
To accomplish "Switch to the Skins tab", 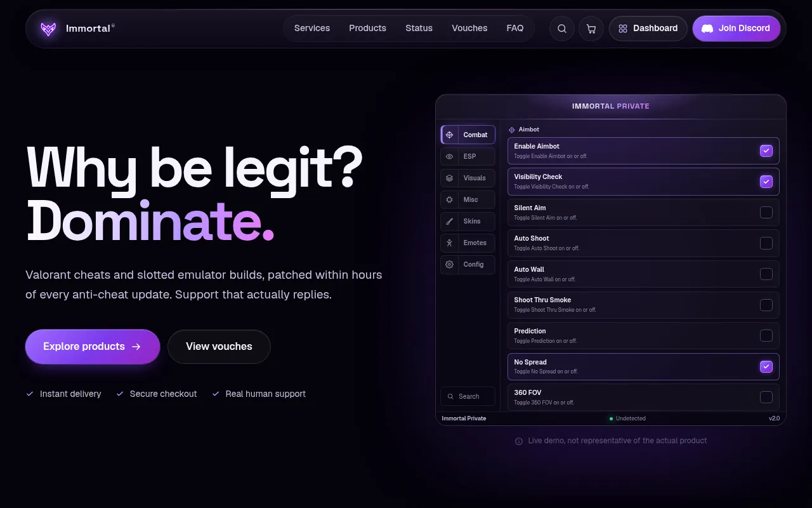I will pyautogui.click(x=468, y=221).
